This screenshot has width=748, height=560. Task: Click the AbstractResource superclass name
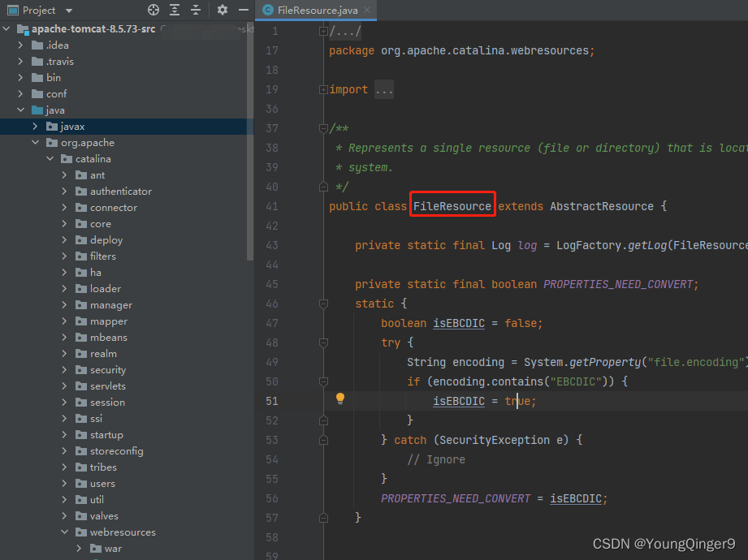602,206
